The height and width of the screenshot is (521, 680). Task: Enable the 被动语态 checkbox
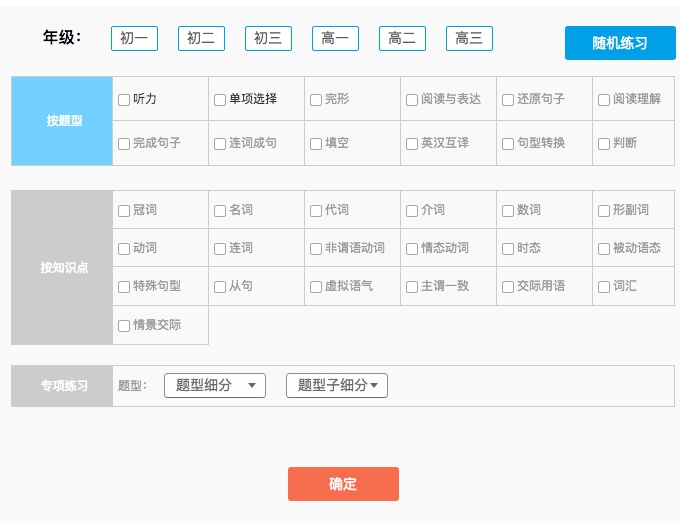click(x=604, y=249)
